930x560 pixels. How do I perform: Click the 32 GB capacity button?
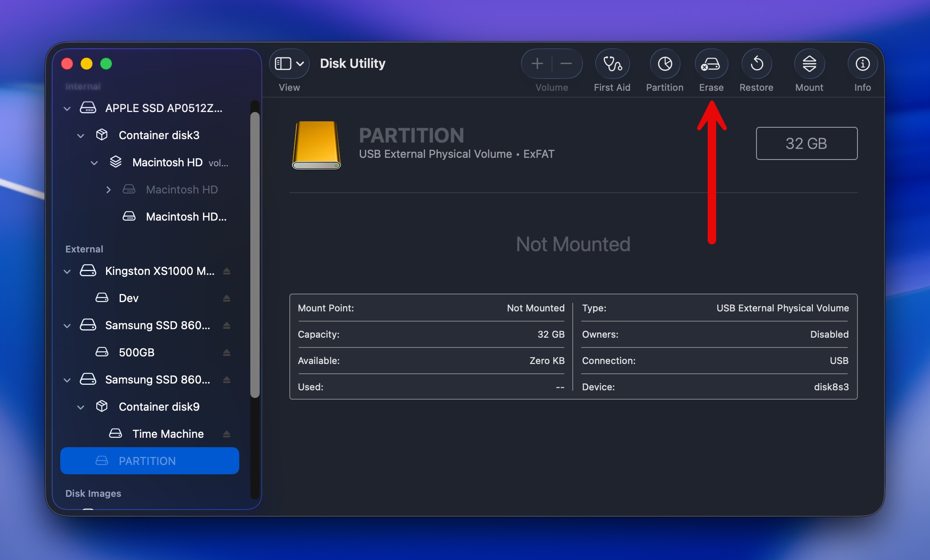(806, 143)
